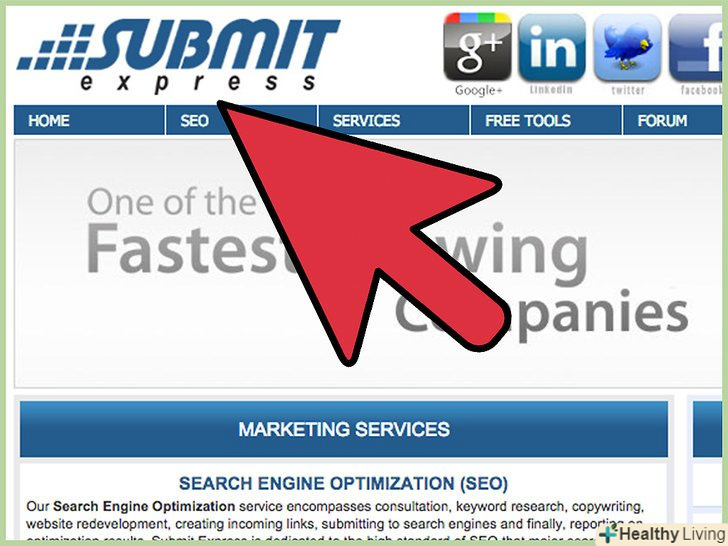Click the Marketing Services header bar

click(344, 429)
